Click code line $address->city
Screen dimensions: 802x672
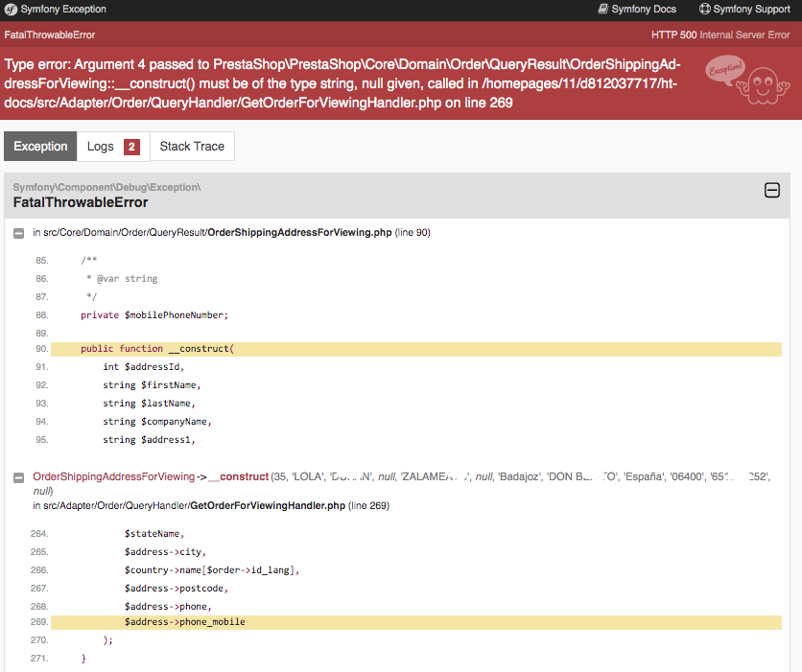(165, 552)
